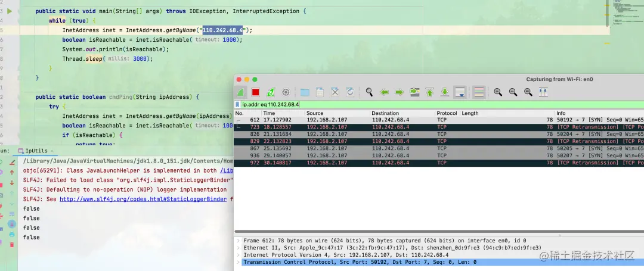Expand the Ethernet II details row
The width and height of the screenshot is (644, 271).
(239, 248)
